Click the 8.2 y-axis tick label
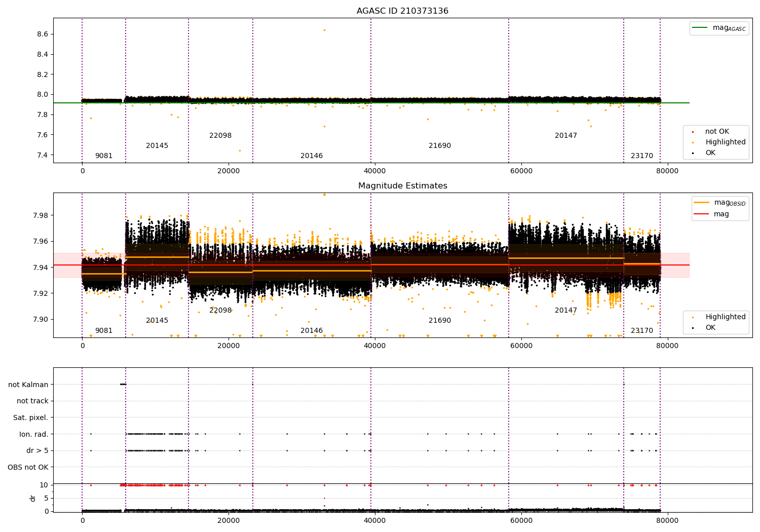Image resolution: width=760 pixels, height=532 pixels. coord(42,74)
